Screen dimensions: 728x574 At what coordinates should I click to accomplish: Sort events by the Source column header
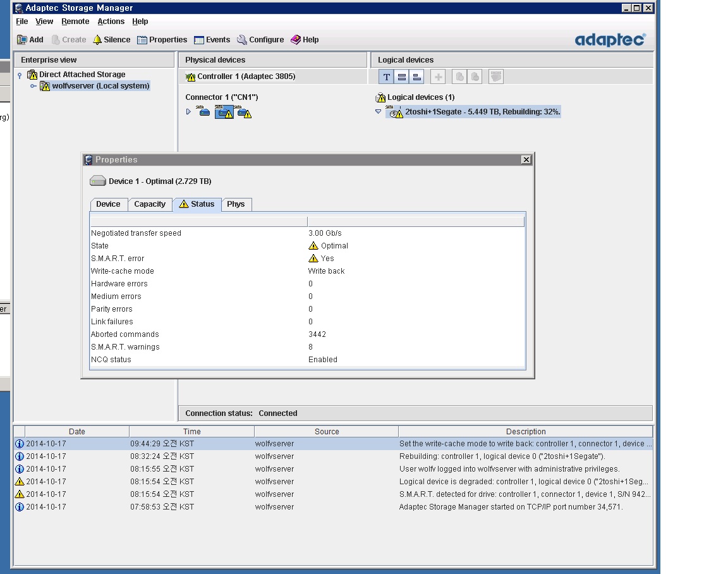(x=327, y=431)
